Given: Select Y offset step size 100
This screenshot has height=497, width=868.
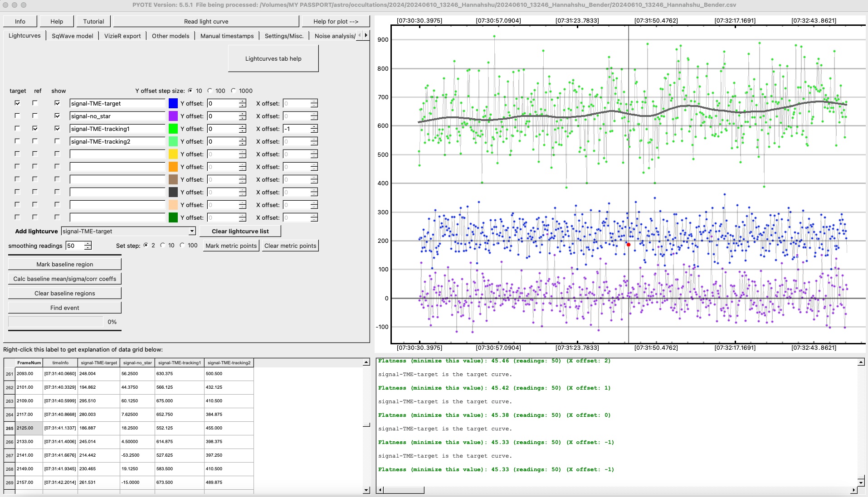Looking at the screenshot, I should (x=210, y=91).
